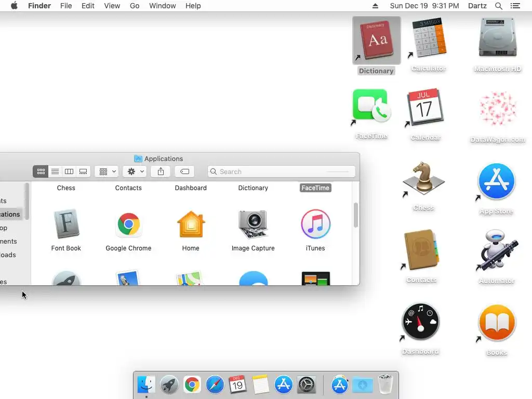Open the FaceTime desktop shortcut
532x399 pixels.
click(372, 106)
